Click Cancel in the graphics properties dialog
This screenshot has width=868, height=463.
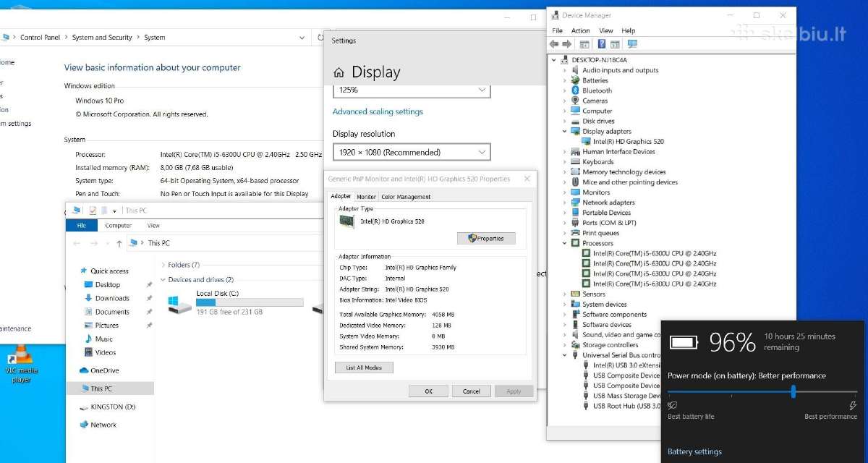471,391
